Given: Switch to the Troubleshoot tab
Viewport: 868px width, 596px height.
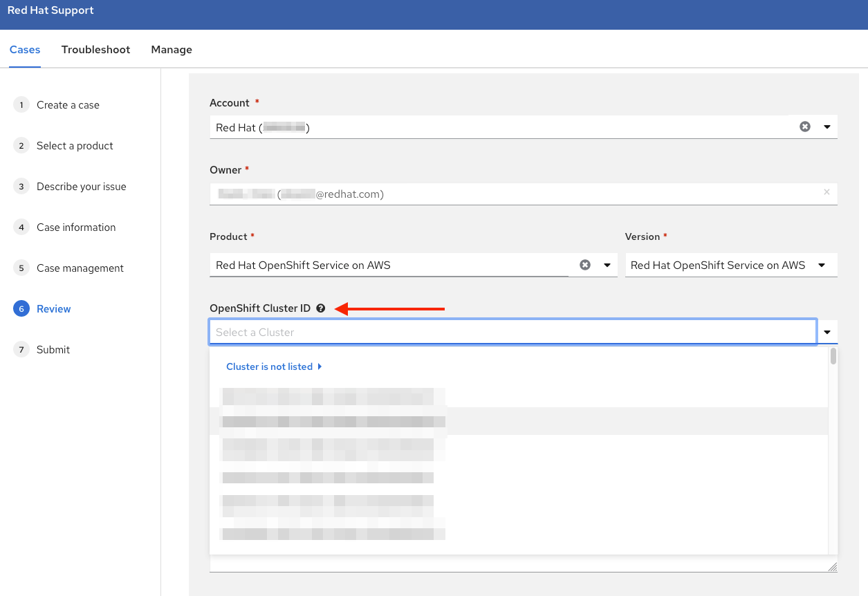Looking at the screenshot, I should pyautogui.click(x=95, y=50).
